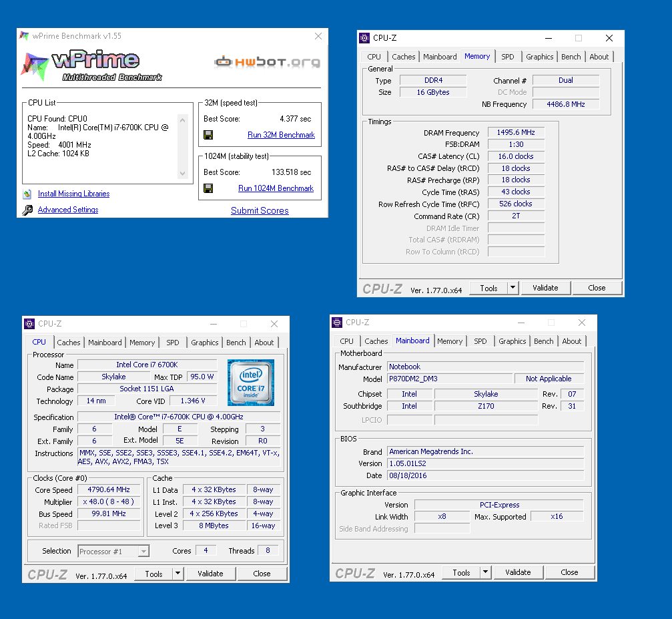Open About tab in Memory CPU-Z window

(599, 57)
